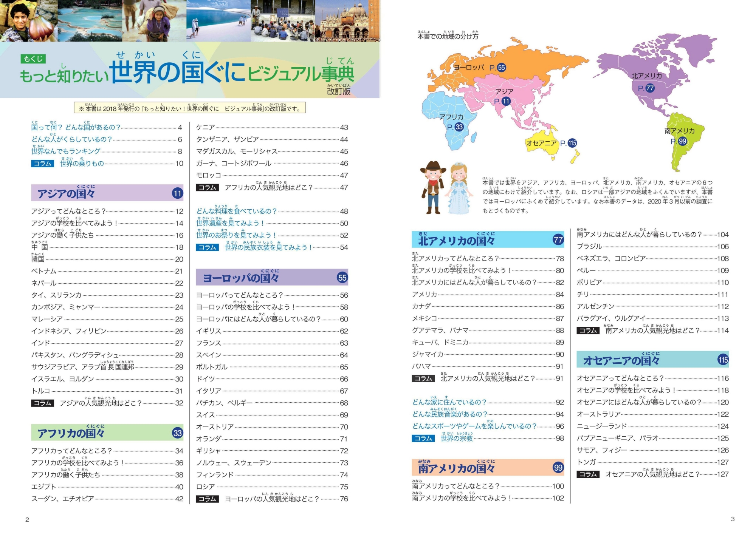Click the entry 中国 page 18
The width and height of the screenshot is (756, 536).
pos(107,247)
